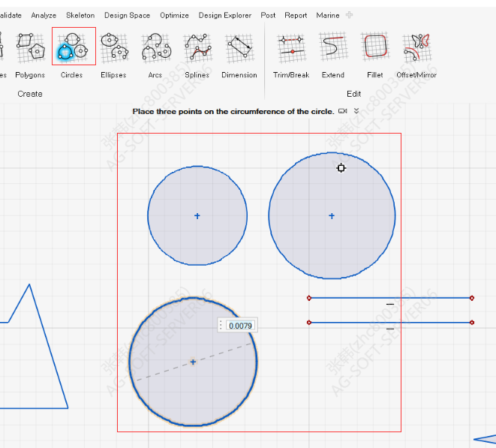496x448 pixels.
Task: Open the Analyze ribbon tab
Action: 44,15
